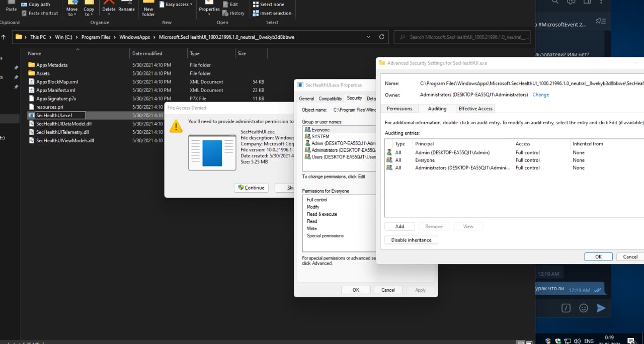Image resolution: width=644 pixels, height=344 pixels.
Task: Click the WindowsApps breadcrumb segment
Action: [x=135, y=37]
